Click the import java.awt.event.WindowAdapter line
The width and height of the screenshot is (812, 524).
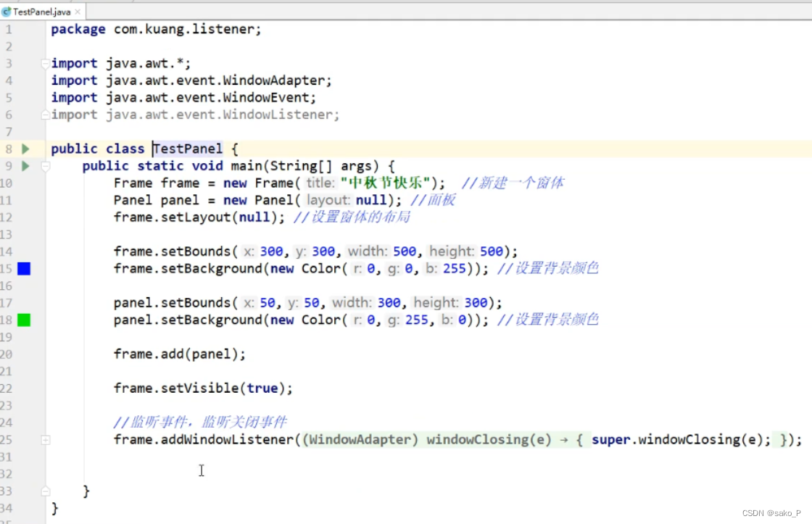(x=191, y=80)
